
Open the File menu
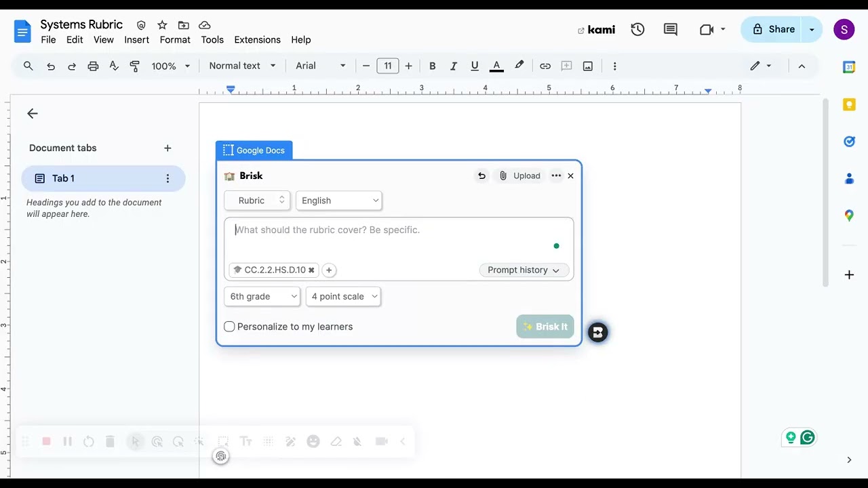point(48,40)
